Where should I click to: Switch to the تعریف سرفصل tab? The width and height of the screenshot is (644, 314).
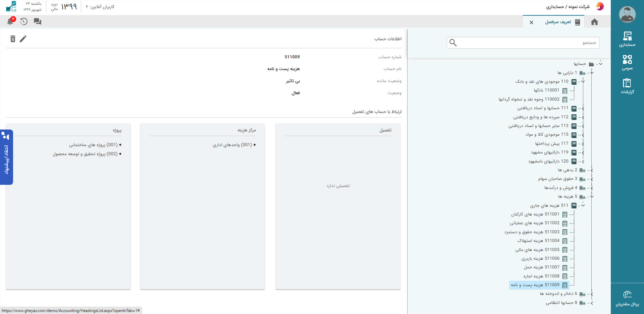pos(558,22)
